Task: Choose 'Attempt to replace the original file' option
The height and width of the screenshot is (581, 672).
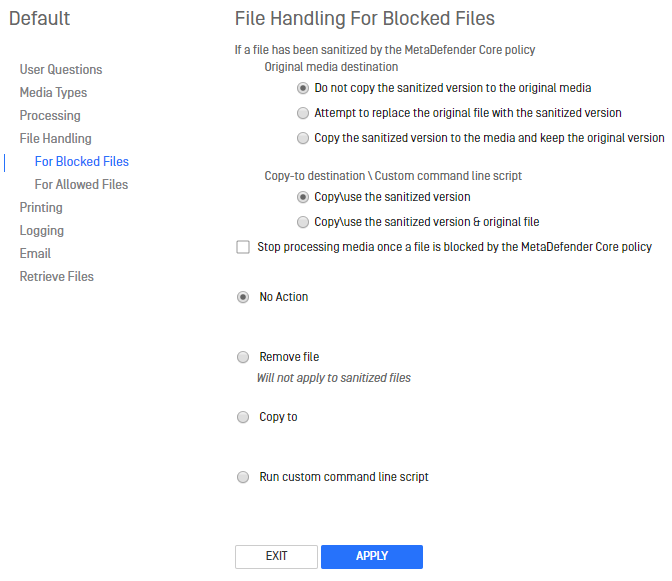Action: coord(303,113)
